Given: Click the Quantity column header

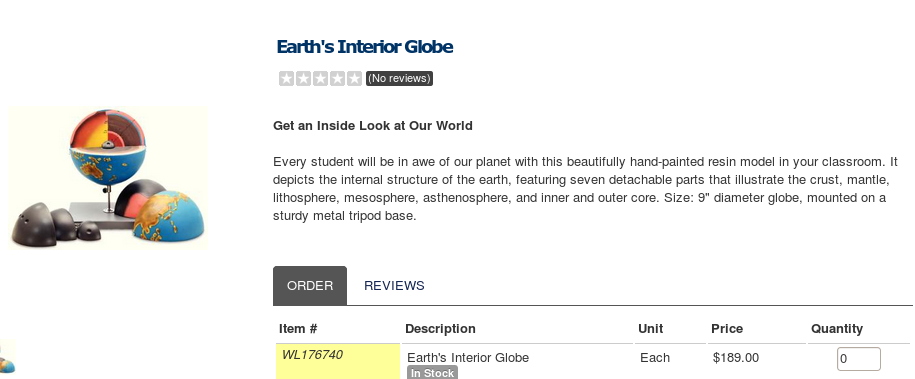Looking at the screenshot, I should click(x=837, y=329).
